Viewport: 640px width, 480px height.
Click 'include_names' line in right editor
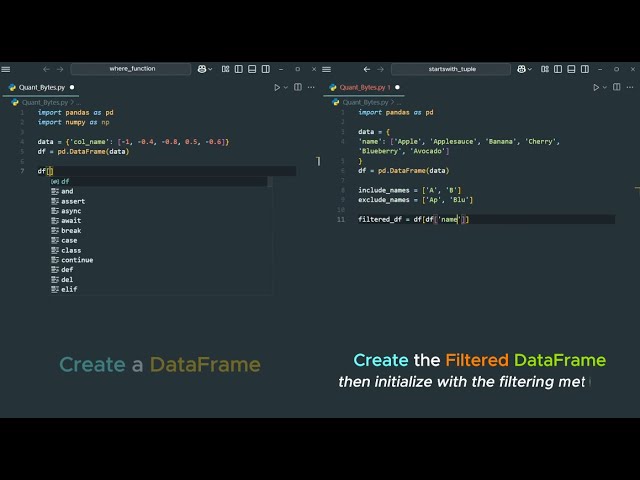(x=409, y=190)
